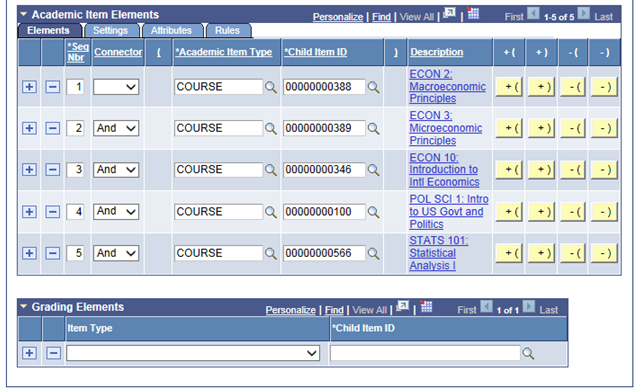639x392 pixels.
Task: Click +( button in STATS 101 row
Action: tap(509, 253)
